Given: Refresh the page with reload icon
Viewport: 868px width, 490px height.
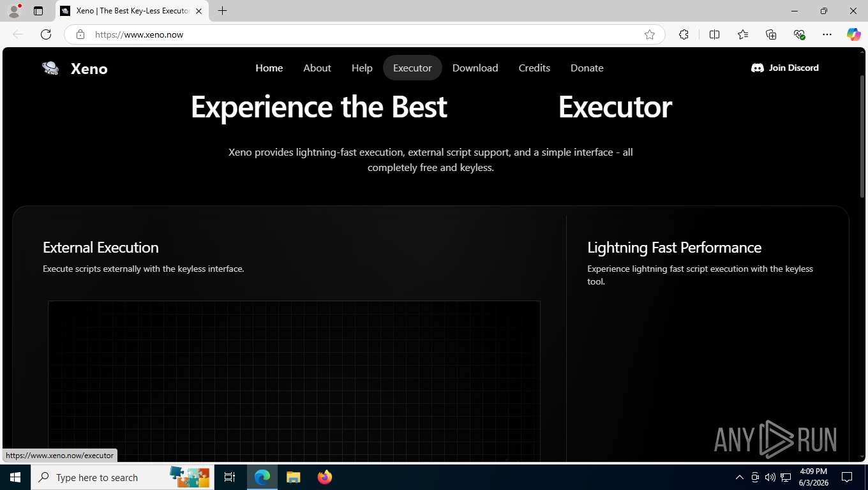Looking at the screenshot, I should pyautogui.click(x=46, y=34).
